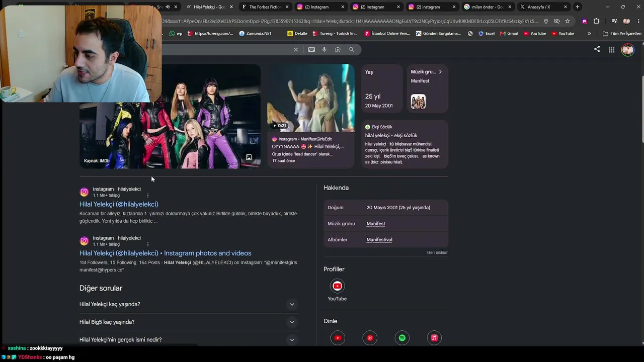Clear the search box with the X icon
The width and height of the screenshot is (644, 362).
coord(296,49)
